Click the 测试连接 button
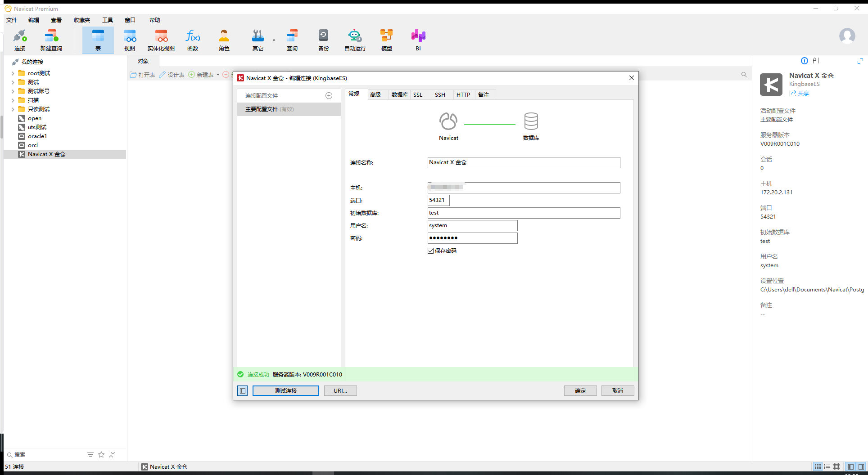 click(286, 391)
